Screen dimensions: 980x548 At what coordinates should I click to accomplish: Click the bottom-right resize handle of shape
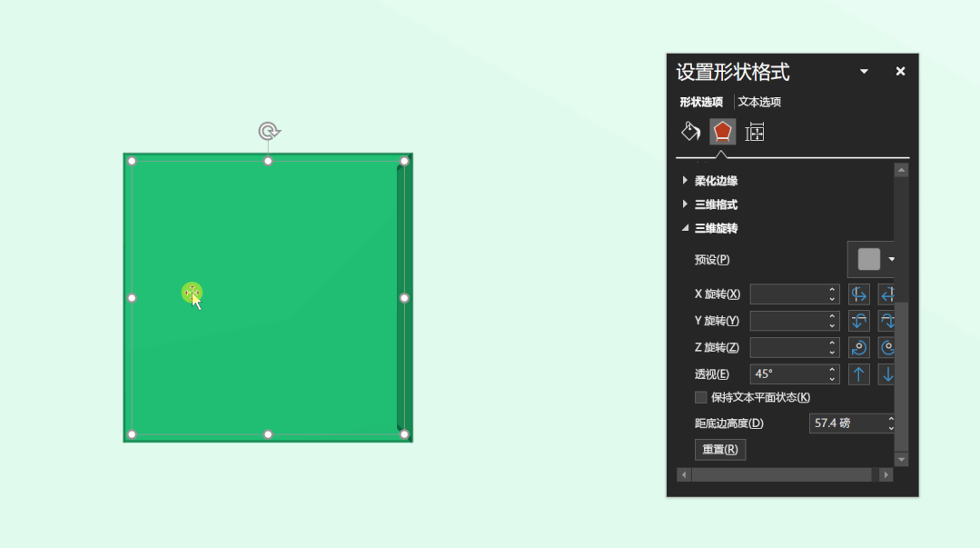(404, 434)
